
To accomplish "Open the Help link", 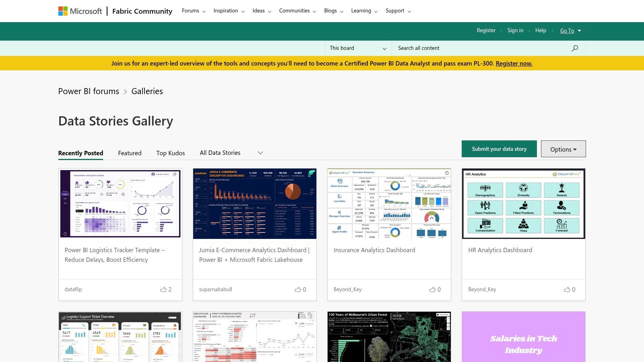I will point(541,31).
